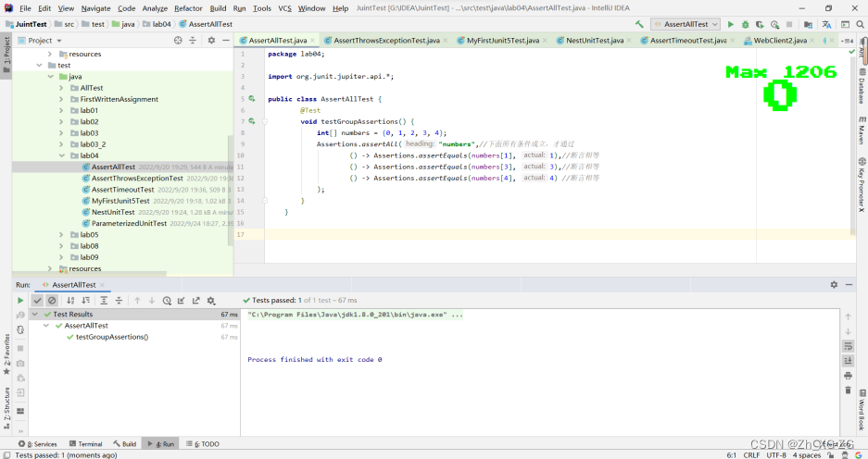Viewport: 868px width, 459px height.
Task: Print console output with printer icon
Action: (x=848, y=376)
